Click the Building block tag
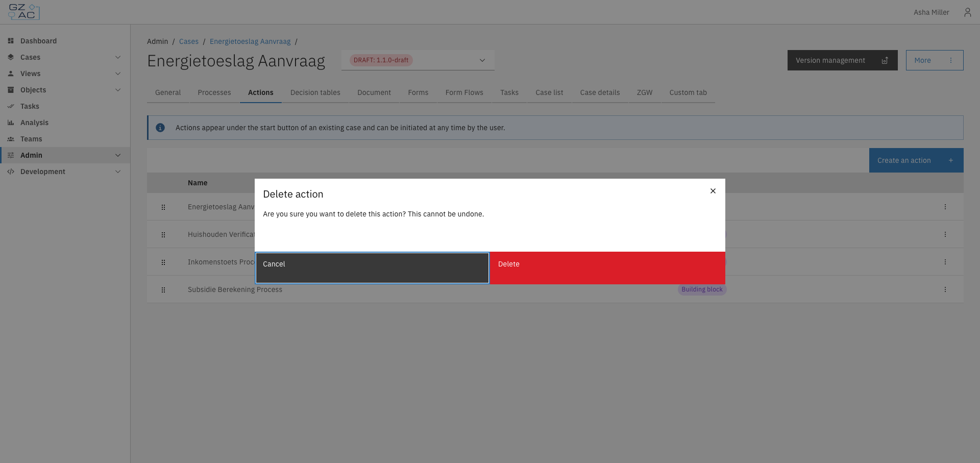The width and height of the screenshot is (980, 463). tap(702, 289)
